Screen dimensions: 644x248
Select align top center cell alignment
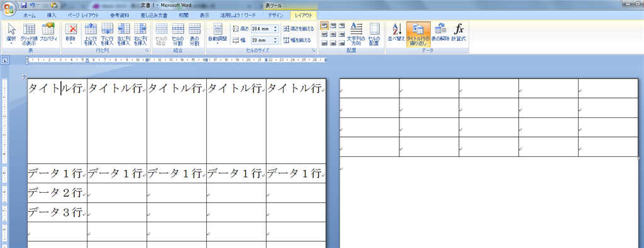coord(333,26)
